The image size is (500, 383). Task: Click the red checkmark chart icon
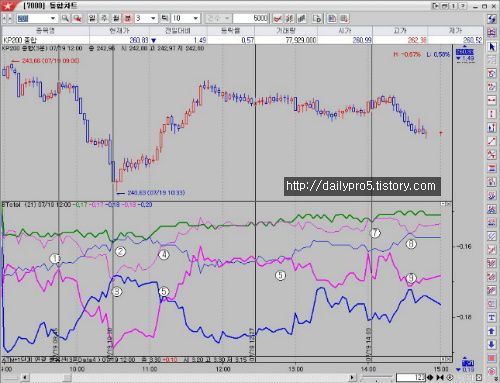tap(277, 18)
